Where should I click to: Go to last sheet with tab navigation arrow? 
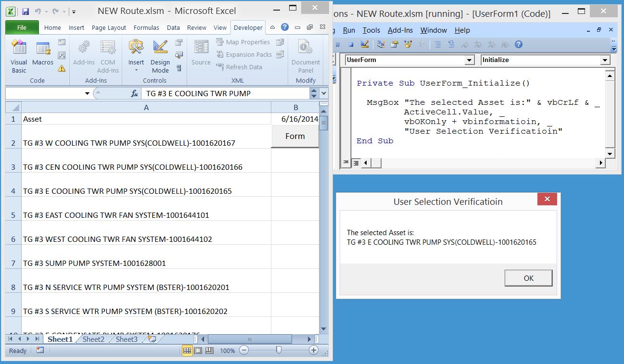tap(38, 339)
